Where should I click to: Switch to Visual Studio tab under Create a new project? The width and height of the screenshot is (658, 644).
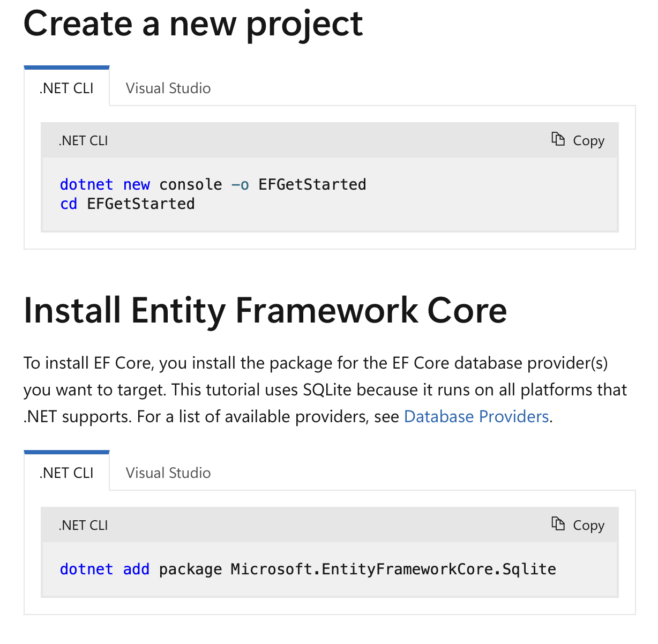168,88
